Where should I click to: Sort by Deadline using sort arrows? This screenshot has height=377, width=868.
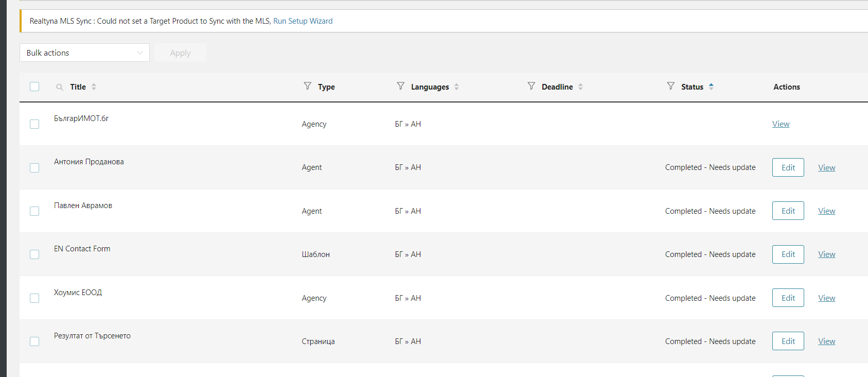580,87
